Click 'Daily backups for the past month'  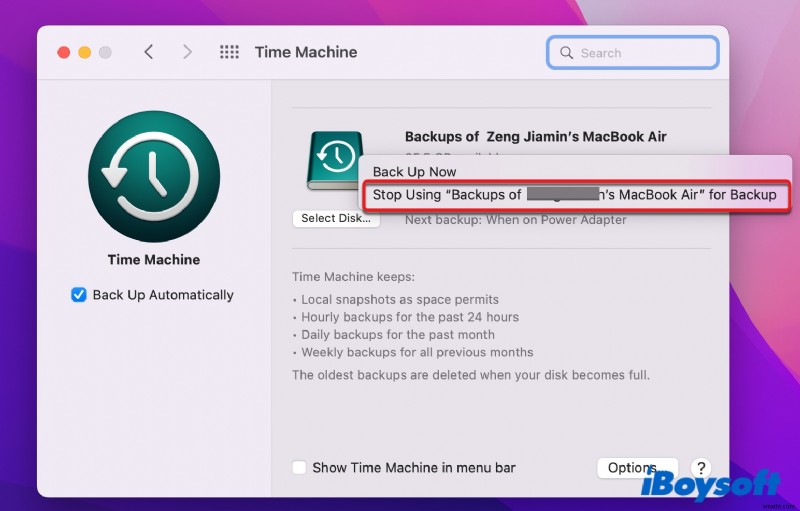(398, 335)
